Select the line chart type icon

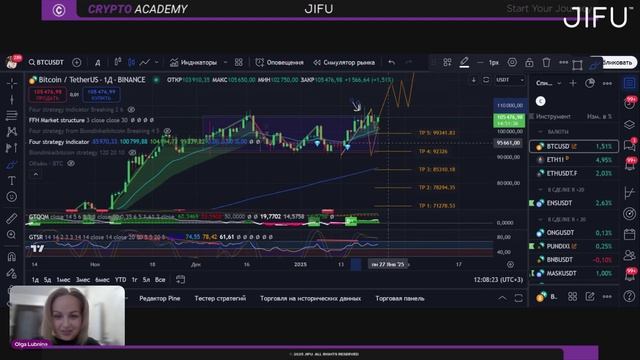click(144, 62)
